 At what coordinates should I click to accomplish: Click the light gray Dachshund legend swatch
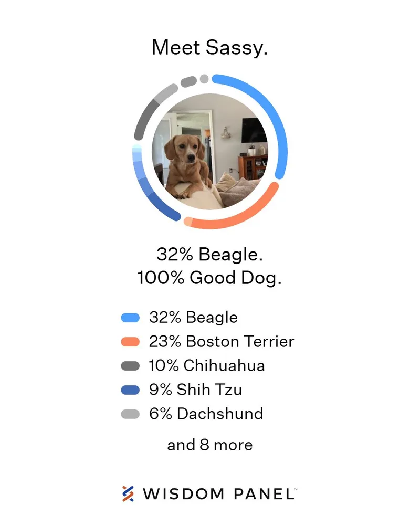tap(130, 414)
